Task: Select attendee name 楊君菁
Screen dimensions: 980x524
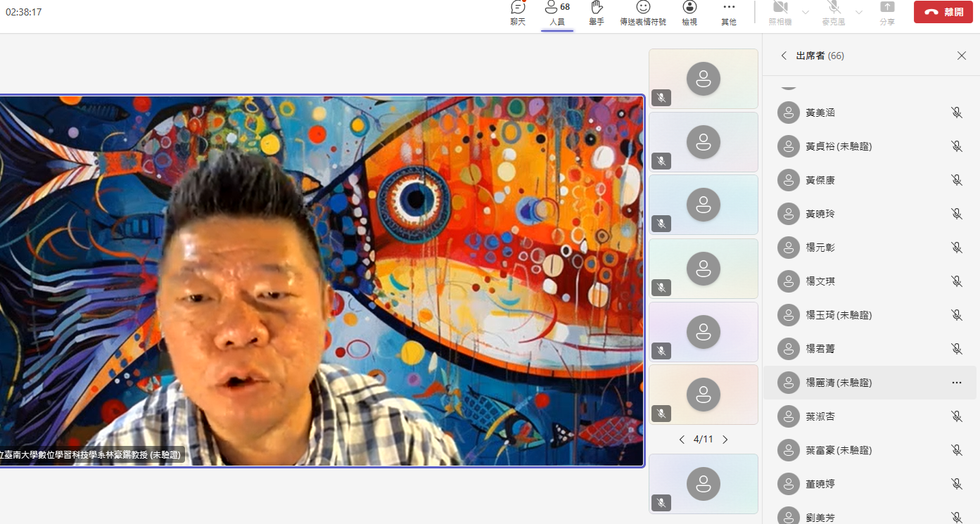Action: [x=820, y=349]
